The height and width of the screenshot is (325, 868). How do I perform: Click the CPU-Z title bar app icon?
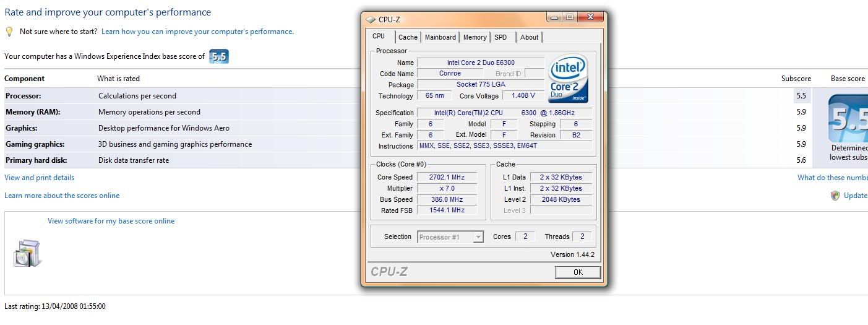point(371,20)
